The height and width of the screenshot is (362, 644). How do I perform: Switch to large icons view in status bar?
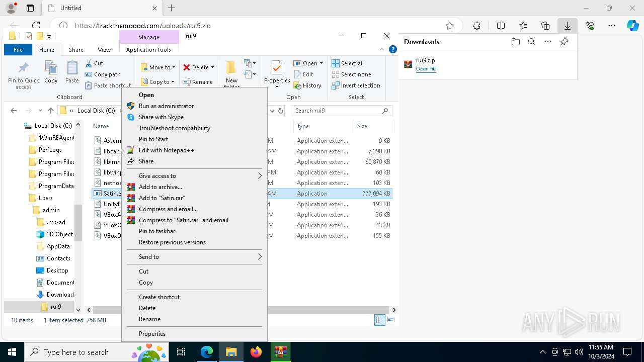click(x=391, y=320)
